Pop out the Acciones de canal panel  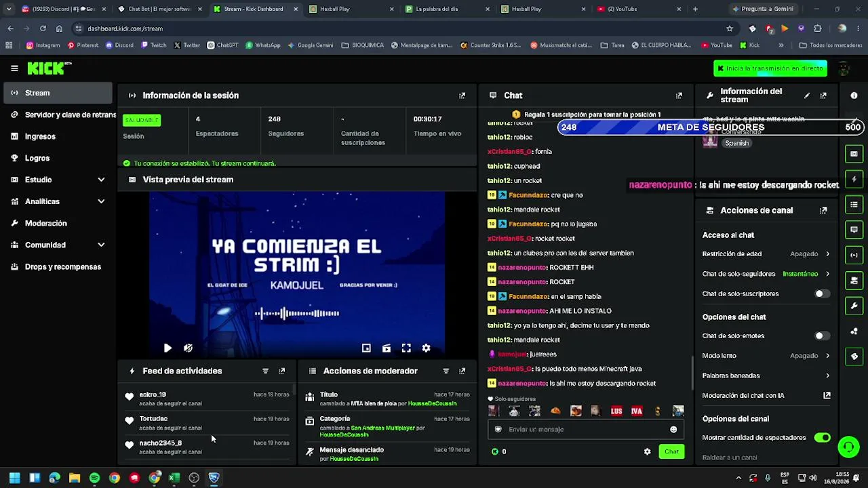823,210
